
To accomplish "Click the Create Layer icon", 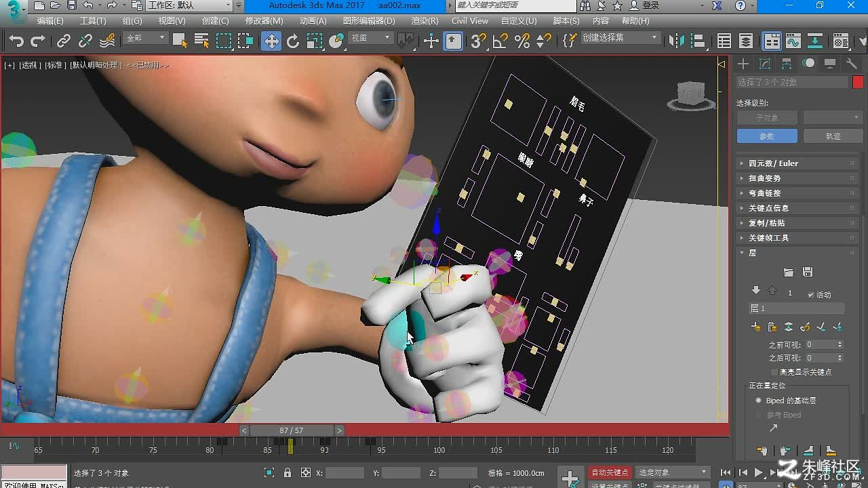I will click(x=756, y=327).
